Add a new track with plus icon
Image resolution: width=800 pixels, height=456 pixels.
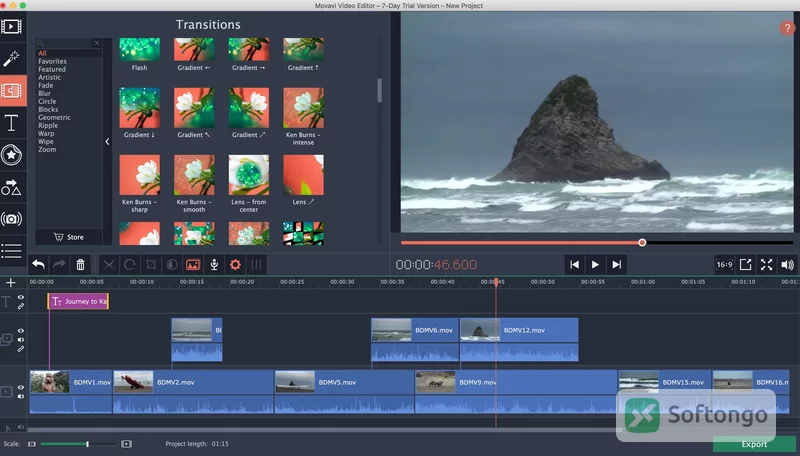click(x=11, y=282)
